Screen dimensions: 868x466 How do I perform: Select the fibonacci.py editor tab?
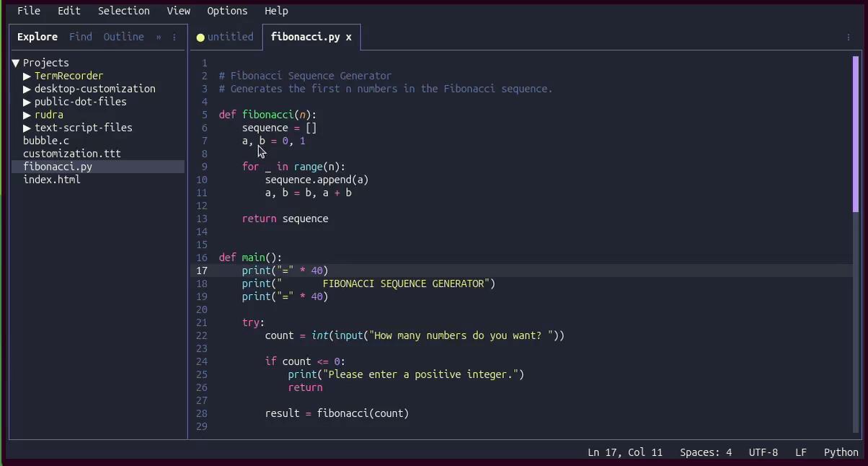[305, 37]
